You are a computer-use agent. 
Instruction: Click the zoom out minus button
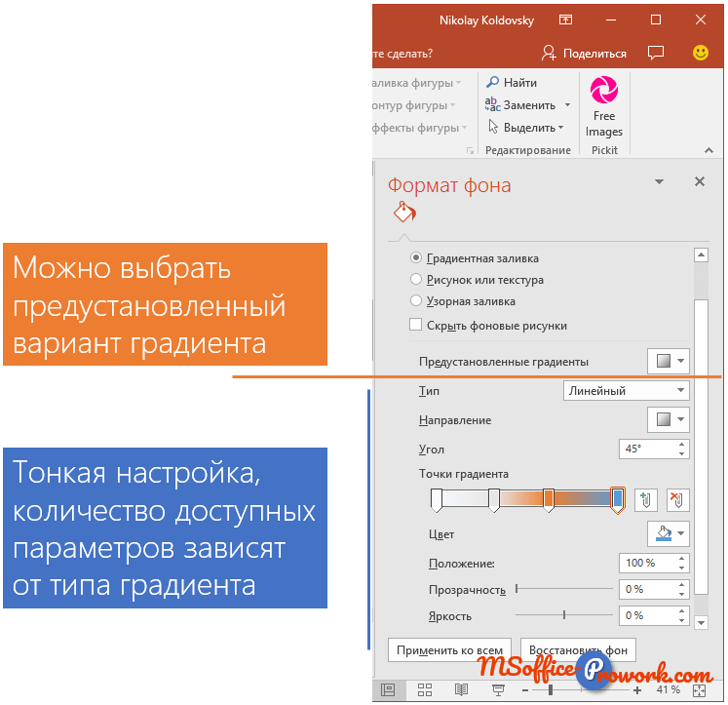point(525,690)
